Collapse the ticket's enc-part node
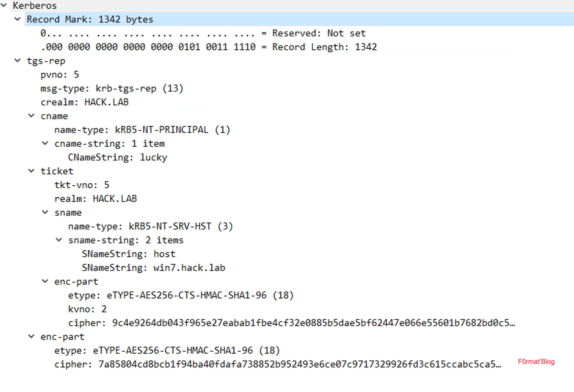Image resolution: width=574 pixels, height=392 pixels. (x=45, y=281)
